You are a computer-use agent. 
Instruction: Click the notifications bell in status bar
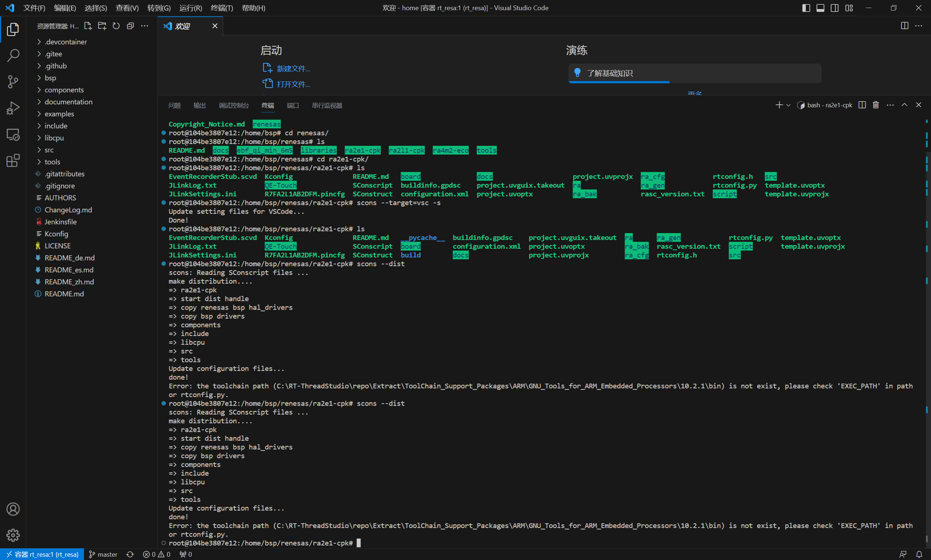tap(919, 554)
